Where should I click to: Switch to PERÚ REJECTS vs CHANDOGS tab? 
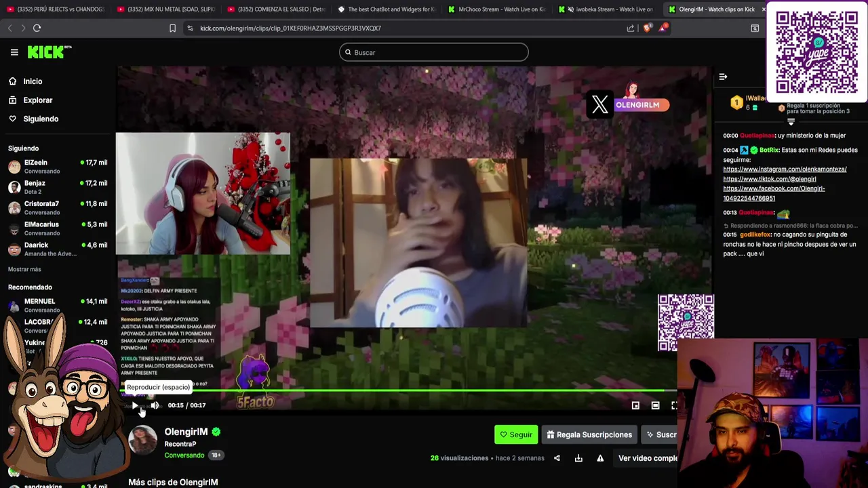click(x=56, y=9)
